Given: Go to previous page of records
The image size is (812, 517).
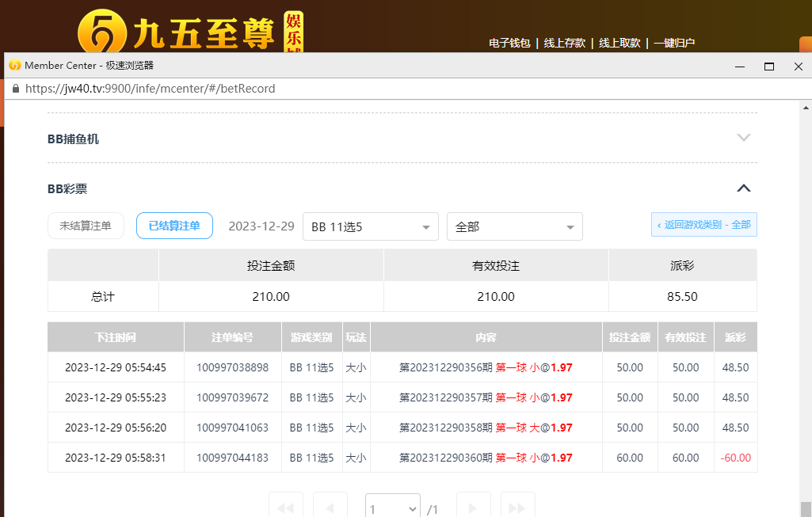Looking at the screenshot, I should coord(330,507).
